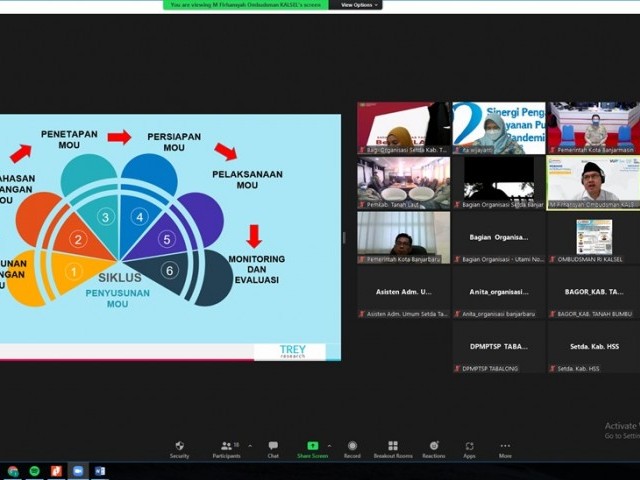Open Chrome from the Windows taskbar
The height and width of the screenshot is (480, 640).
pos(13,471)
